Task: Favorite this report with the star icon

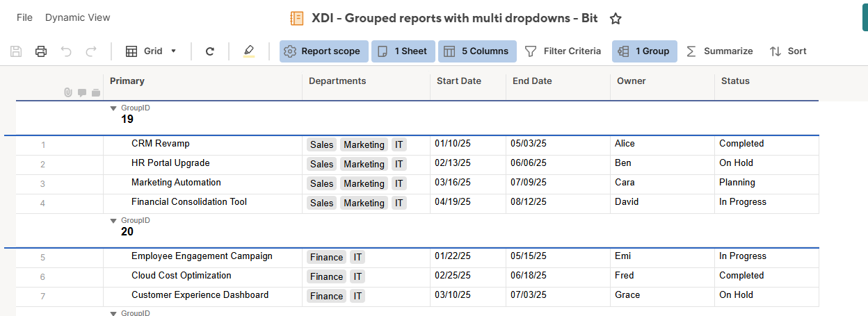Action: coord(616,19)
